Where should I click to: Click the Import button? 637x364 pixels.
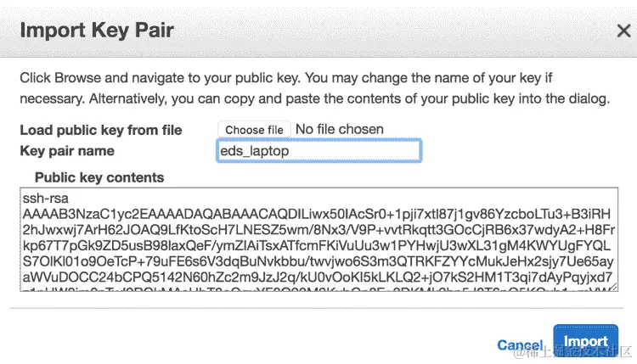pos(585,341)
